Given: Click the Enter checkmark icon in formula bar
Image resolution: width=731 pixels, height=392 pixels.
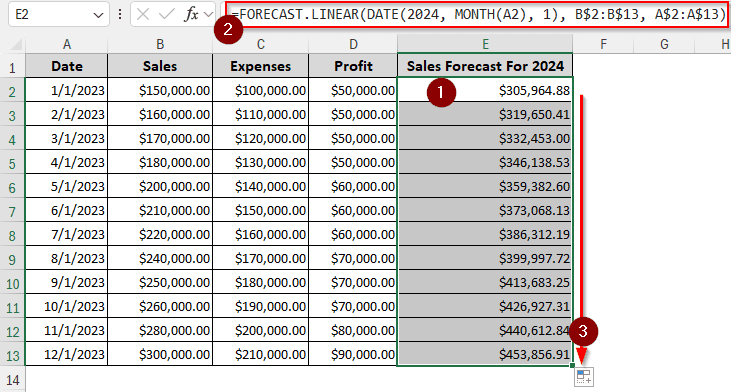Looking at the screenshot, I should pos(166,14).
